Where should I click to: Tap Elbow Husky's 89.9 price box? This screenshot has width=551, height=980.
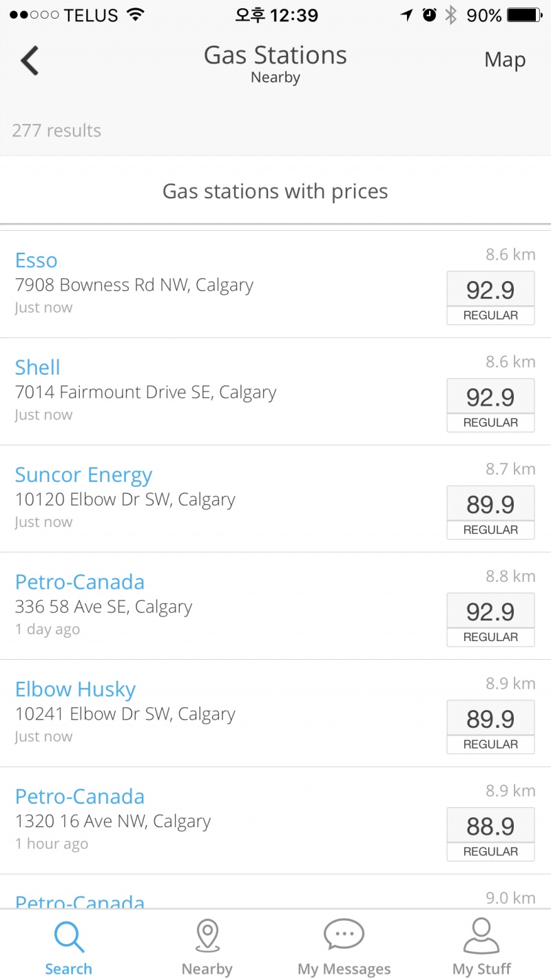click(x=490, y=726)
